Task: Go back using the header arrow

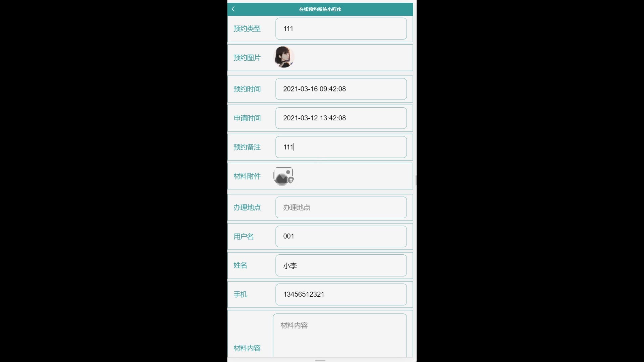Action: 233,9
